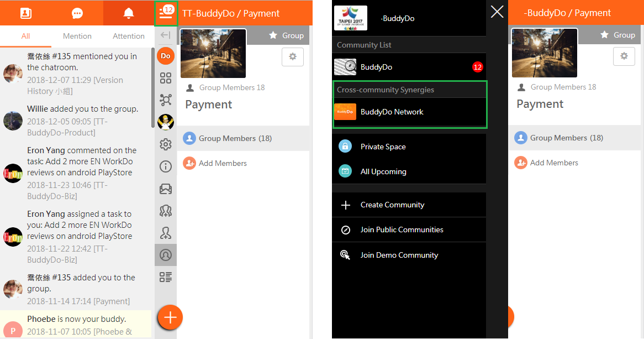Open Private Space menu item

pyautogui.click(x=409, y=147)
